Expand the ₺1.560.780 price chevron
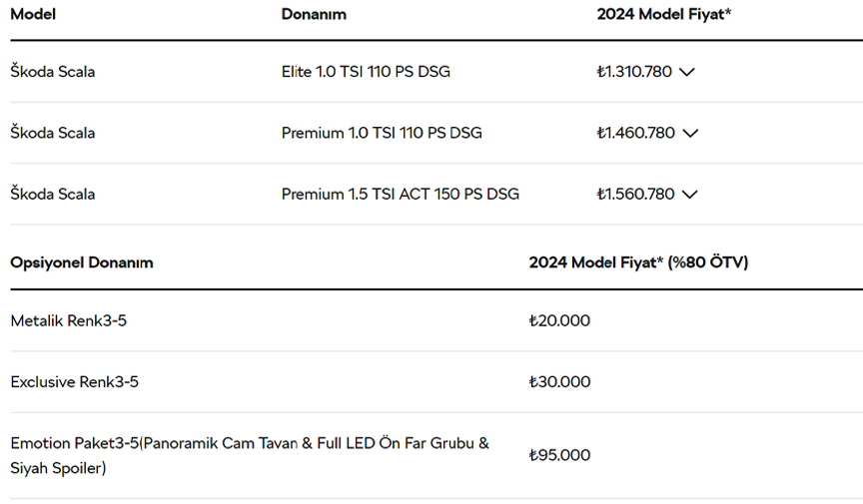This screenshot has width=863, height=504. [x=689, y=195]
